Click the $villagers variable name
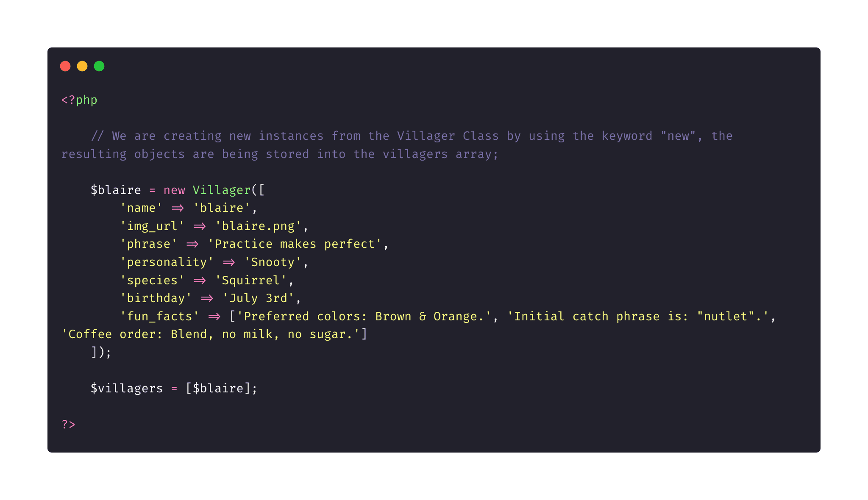Viewport: 868px width, 500px height. [127, 389]
